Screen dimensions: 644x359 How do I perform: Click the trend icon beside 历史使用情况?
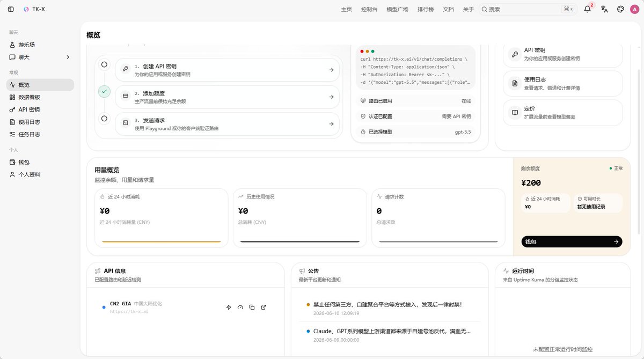pyautogui.click(x=241, y=197)
